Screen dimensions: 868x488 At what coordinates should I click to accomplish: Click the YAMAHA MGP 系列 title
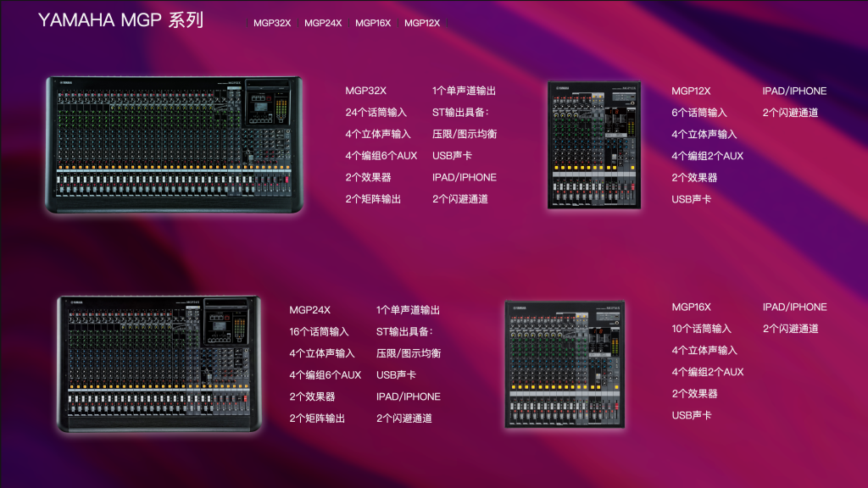[x=120, y=20]
